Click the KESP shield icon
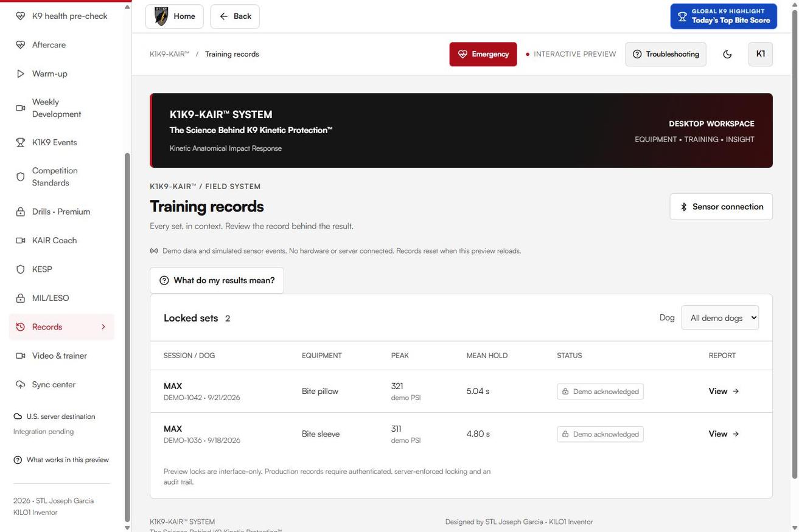Screen dimensions: 799x532 point(20,269)
